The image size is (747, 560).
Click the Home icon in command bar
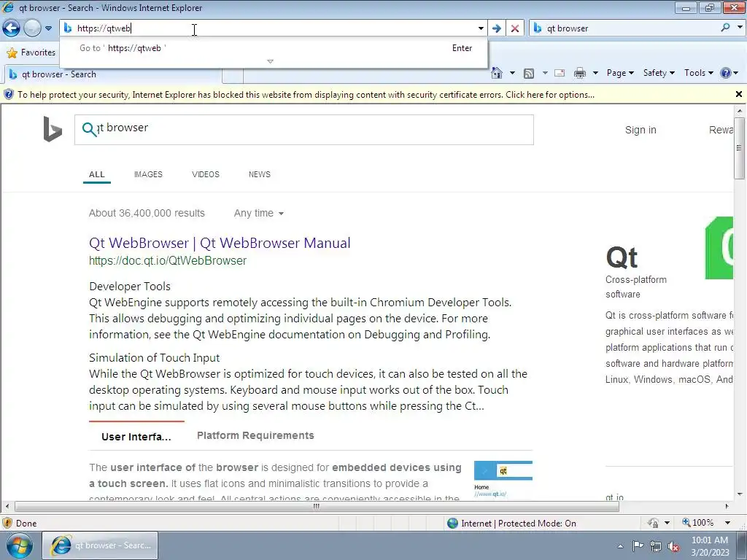coord(496,73)
